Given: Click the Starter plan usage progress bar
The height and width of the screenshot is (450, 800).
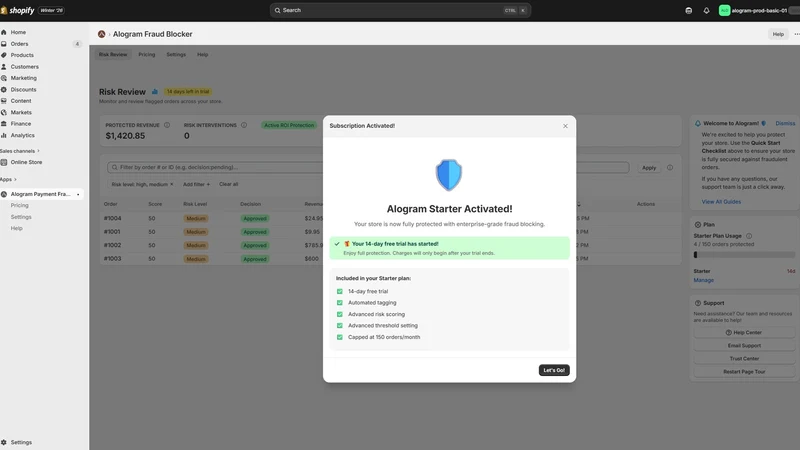Looking at the screenshot, I should tap(744, 255).
